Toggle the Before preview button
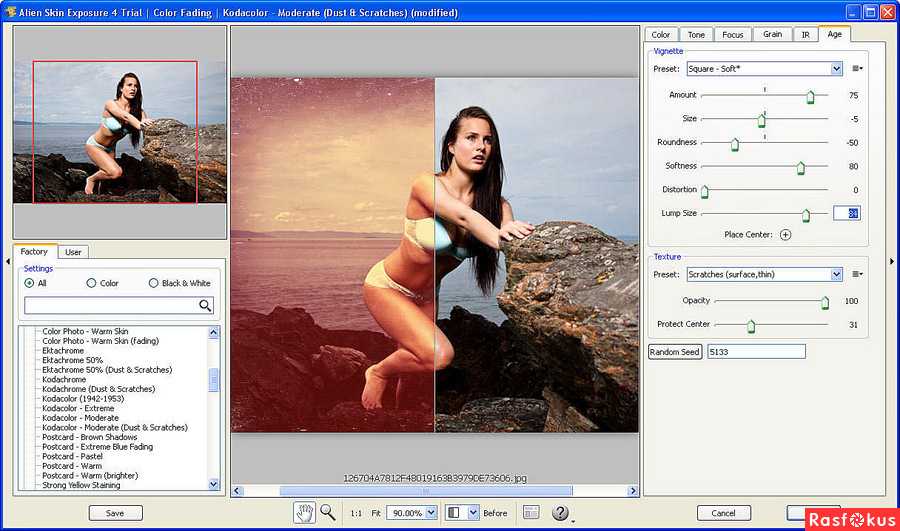This screenshot has height=531, width=900. (x=495, y=513)
